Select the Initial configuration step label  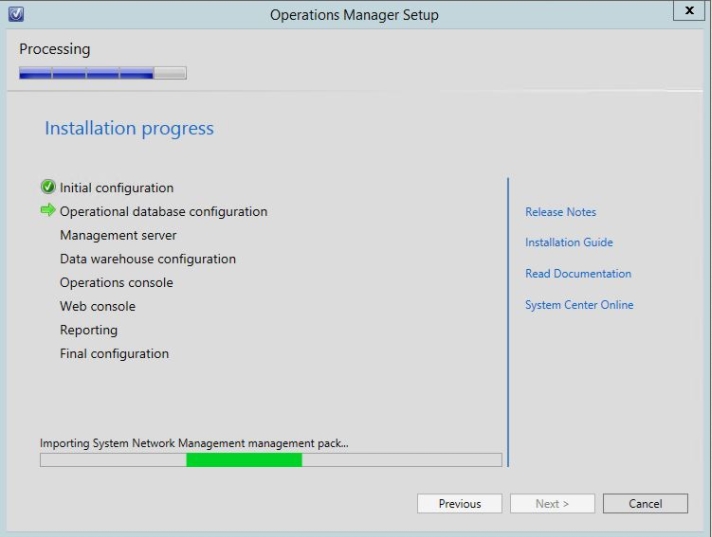click(x=116, y=188)
